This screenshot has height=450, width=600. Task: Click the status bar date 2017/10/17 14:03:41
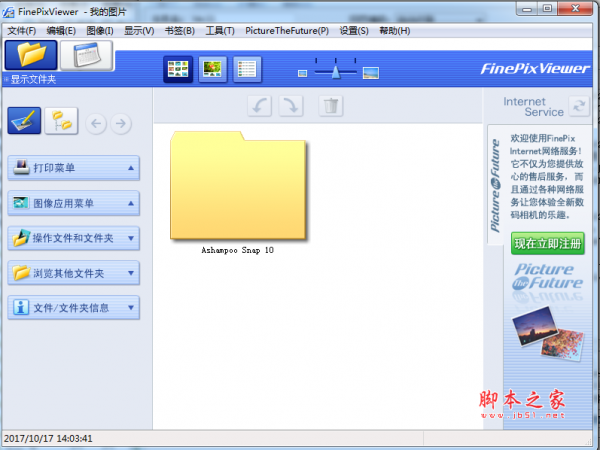pos(48,439)
